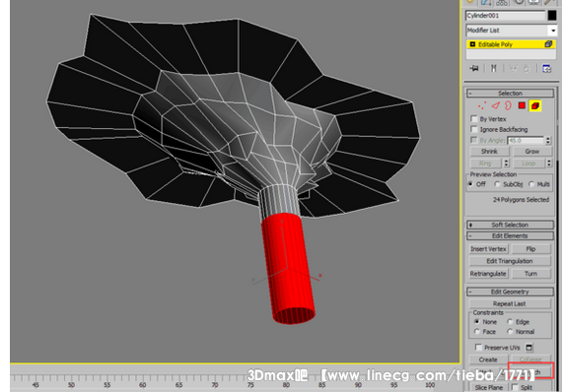Choose the Edge constraint radio button
Image resolution: width=564 pixels, height=392 pixels.
click(x=510, y=321)
